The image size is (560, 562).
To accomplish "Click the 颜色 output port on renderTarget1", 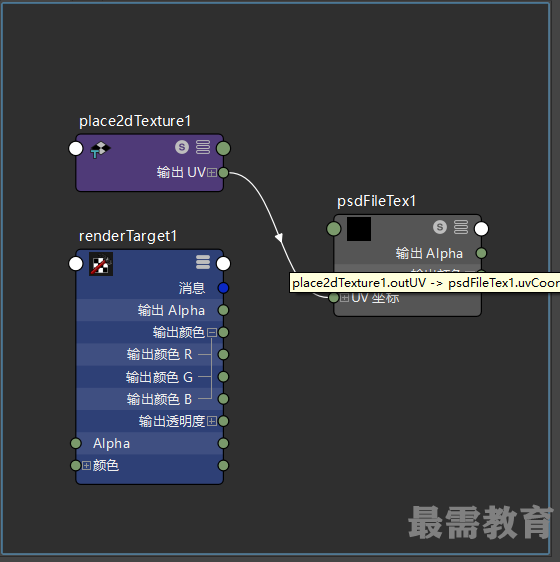I will coord(223,466).
